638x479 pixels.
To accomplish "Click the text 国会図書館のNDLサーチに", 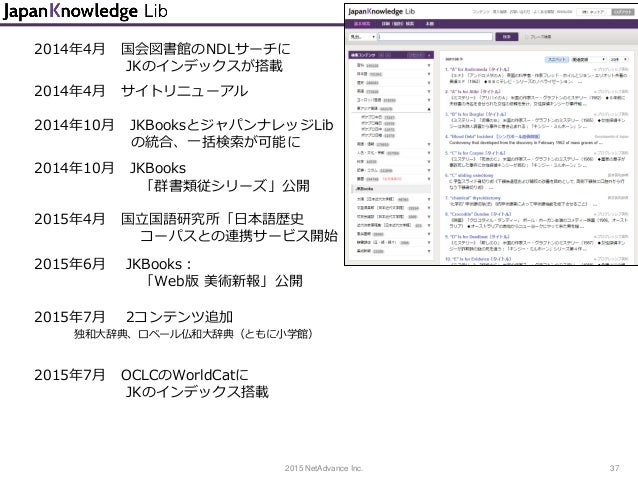I will (205, 49).
